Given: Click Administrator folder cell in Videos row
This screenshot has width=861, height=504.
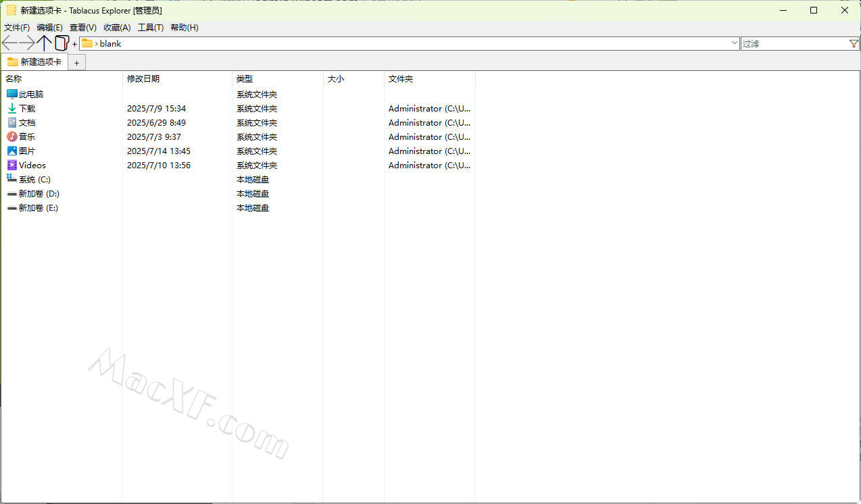Looking at the screenshot, I should (429, 166).
